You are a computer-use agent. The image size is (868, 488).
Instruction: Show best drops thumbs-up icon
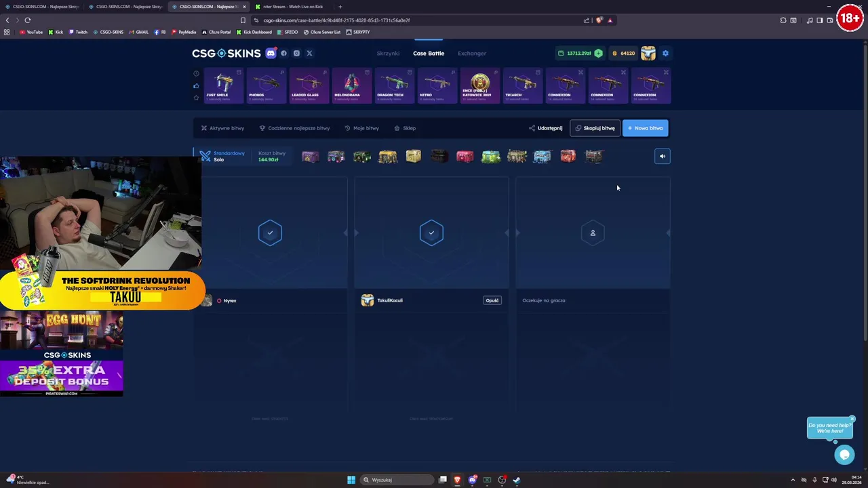click(x=197, y=85)
